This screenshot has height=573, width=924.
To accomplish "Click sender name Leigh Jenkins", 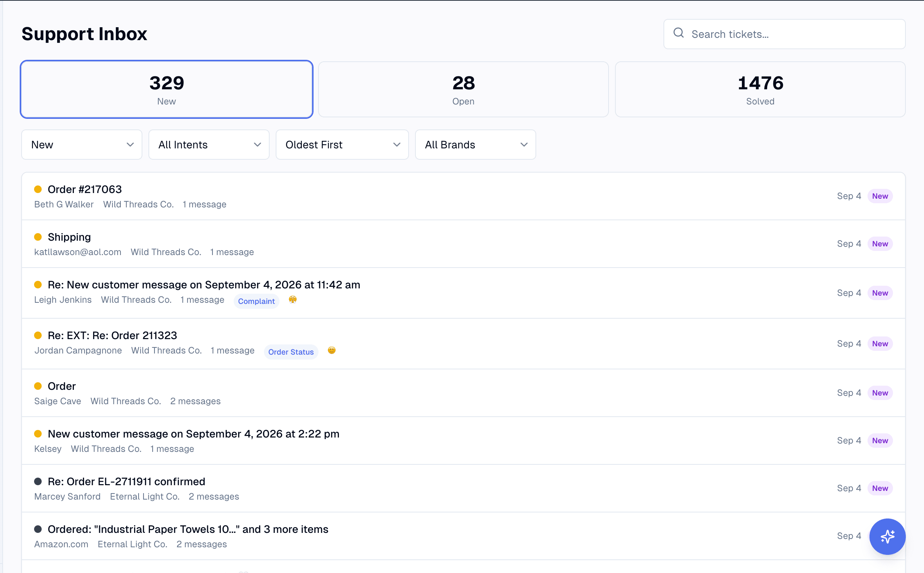I will [63, 300].
